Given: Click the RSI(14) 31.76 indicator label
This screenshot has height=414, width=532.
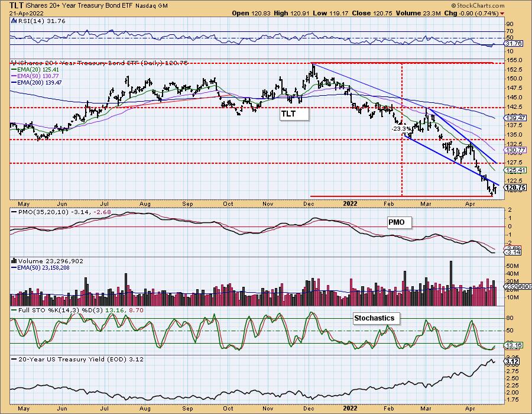Looking at the screenshot, I should click(42, 21).
